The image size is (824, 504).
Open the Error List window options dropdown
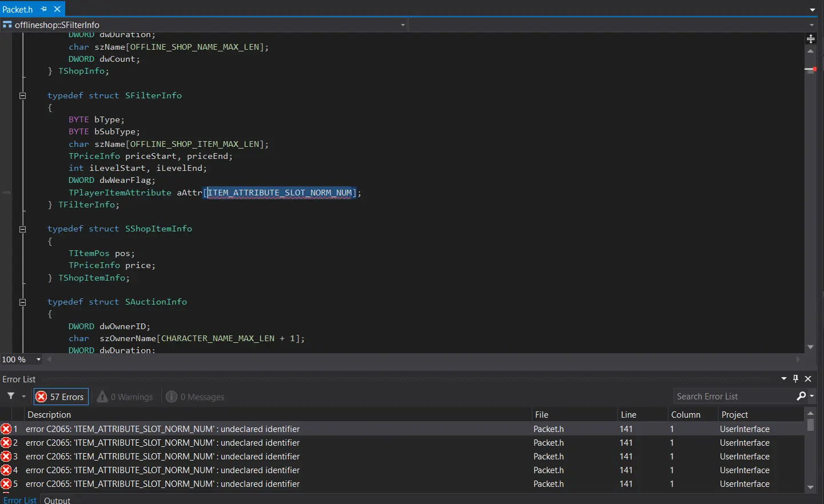784,379
